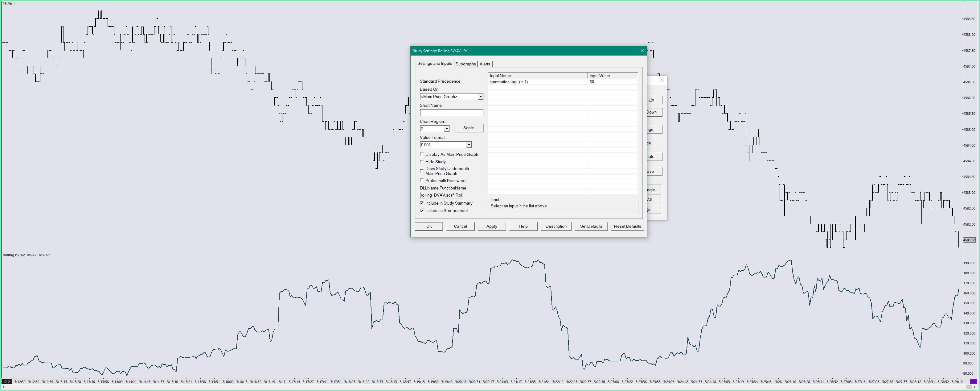The image size is (980, 391).
Task: Click the left scroll arrow of chart scrollbar
Action: coord(4,387)
